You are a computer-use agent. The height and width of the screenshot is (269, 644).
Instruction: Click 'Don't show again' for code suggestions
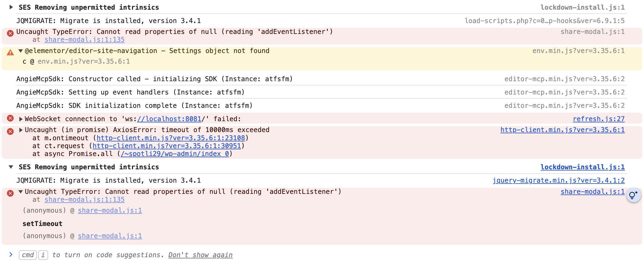click(200, 255)
